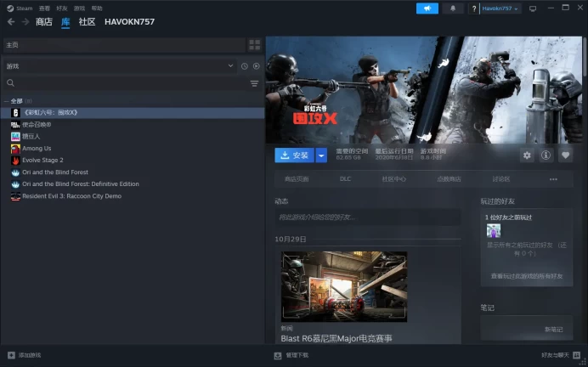Image resolution: width=588 pixels, height=367 pixels.
Task: Click the question mark help icon
Action: pyautogui.click(x=473, y=8)
